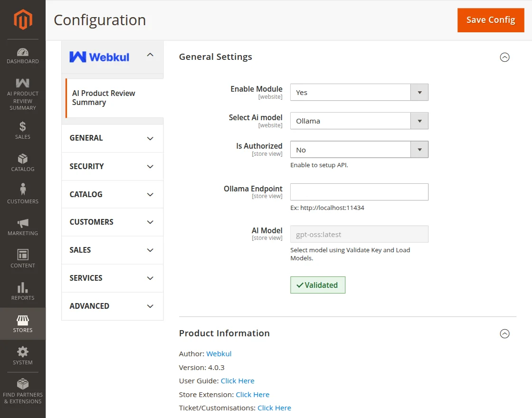Click the Save Config button

pyautogui.click(x=491, y=20)
